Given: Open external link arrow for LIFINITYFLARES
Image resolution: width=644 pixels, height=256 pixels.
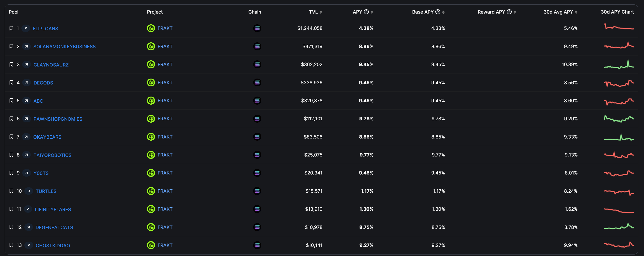Looking at the screenshot, I should click(28, 209).
